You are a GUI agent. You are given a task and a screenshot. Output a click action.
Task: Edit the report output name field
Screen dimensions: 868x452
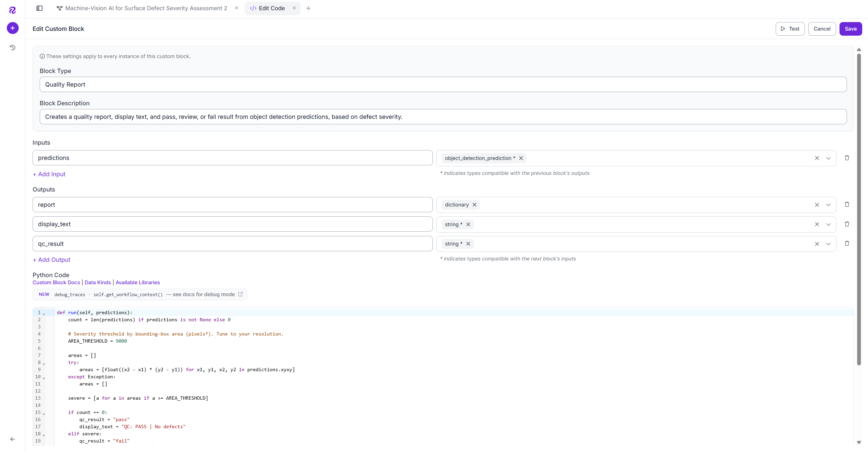(x=233, y=205)
